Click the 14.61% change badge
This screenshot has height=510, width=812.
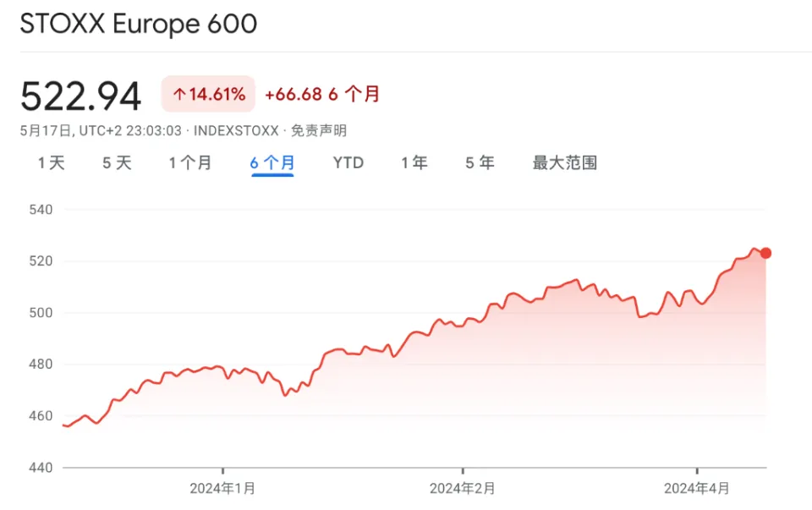[x=208, y=95]
